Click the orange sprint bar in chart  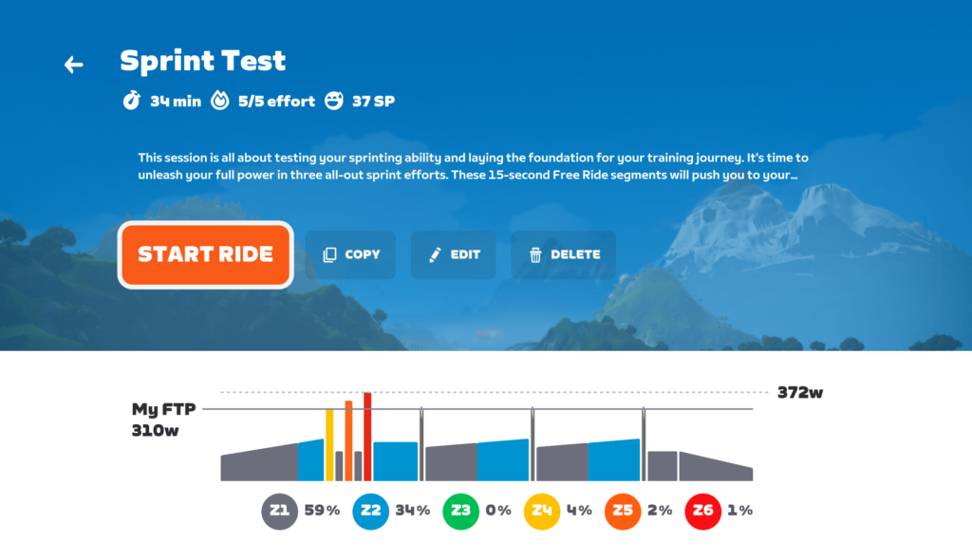(x=348, y=441)
